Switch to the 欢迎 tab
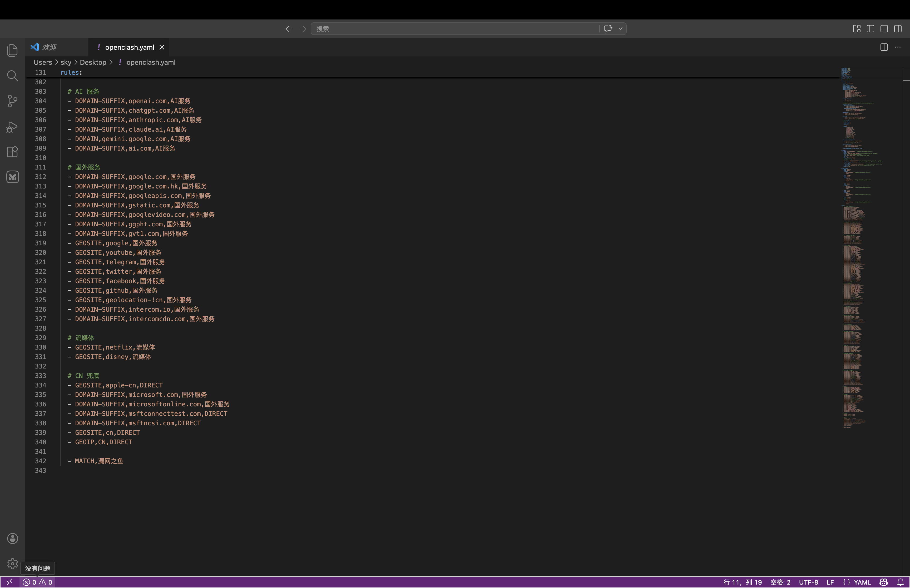This screenshot has width=910, height=588. [x=49, y=47]
